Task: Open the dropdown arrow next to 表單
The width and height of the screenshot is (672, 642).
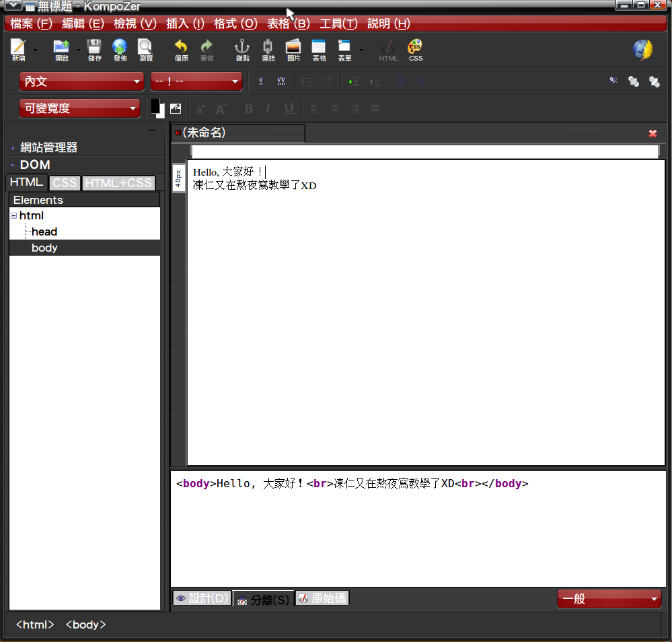Action: click(362, 50)
